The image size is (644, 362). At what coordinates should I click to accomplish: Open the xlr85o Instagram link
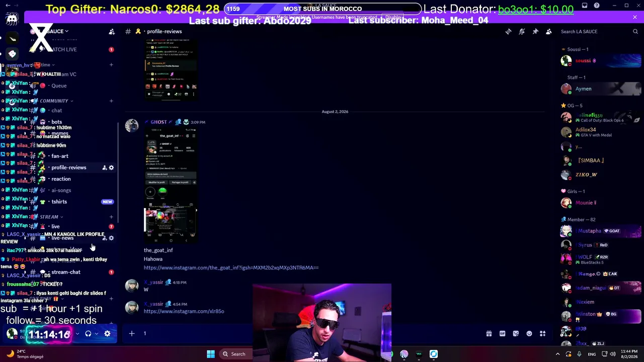pos(184,311)
